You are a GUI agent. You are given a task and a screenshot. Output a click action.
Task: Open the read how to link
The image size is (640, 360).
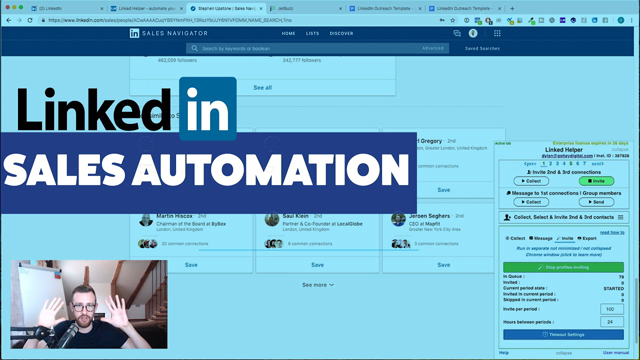(612, 232)
